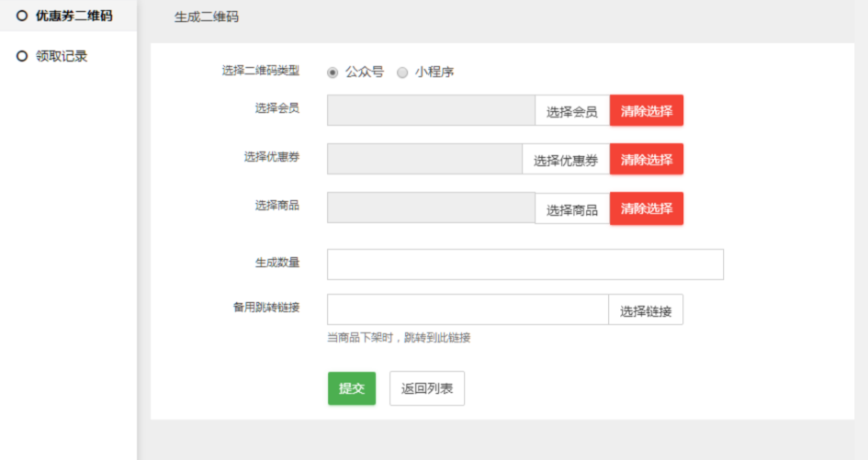Click the grey 选择会员 text field
Screen dimensions: 868x460
pyautogui.click(x=431, y=110)
